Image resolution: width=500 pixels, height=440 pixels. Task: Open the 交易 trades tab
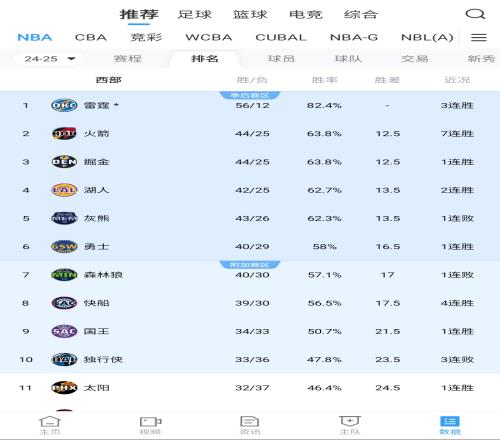415,59
